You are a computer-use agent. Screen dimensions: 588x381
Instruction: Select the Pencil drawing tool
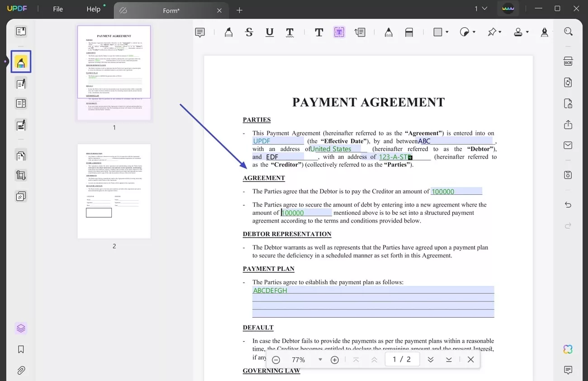[x=389, y=32]
